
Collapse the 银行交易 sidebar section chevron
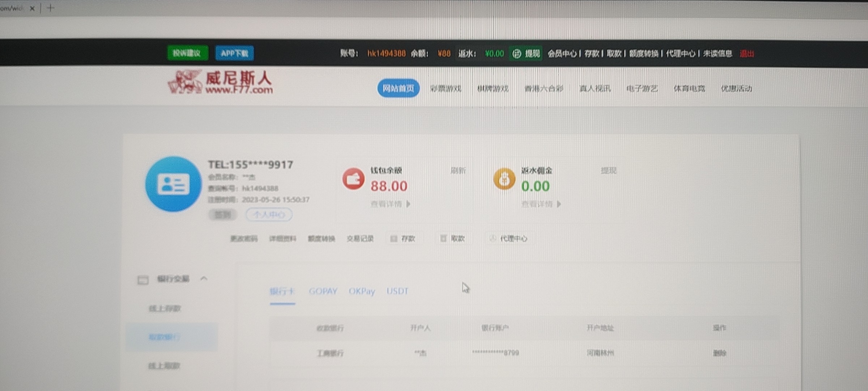204,278
